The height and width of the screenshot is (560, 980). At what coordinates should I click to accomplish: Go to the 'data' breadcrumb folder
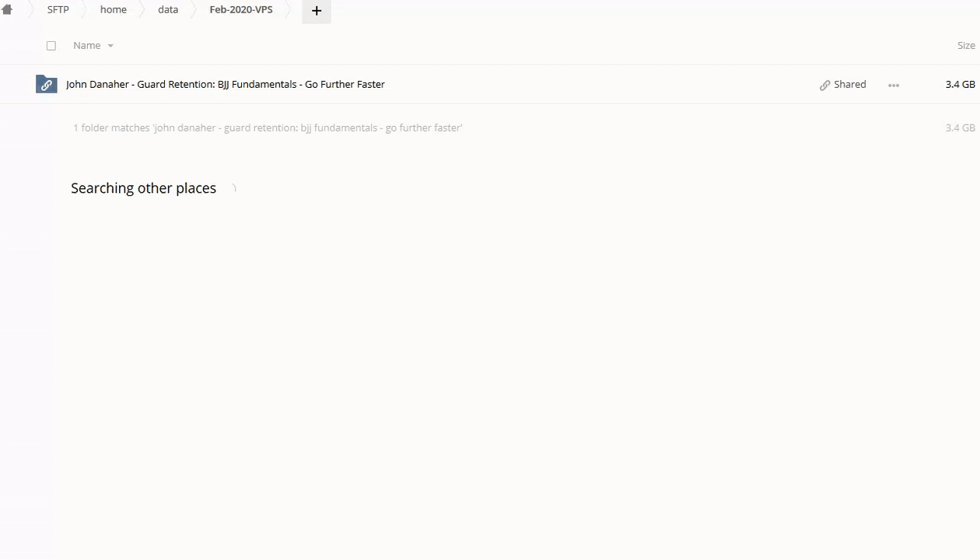168,10
